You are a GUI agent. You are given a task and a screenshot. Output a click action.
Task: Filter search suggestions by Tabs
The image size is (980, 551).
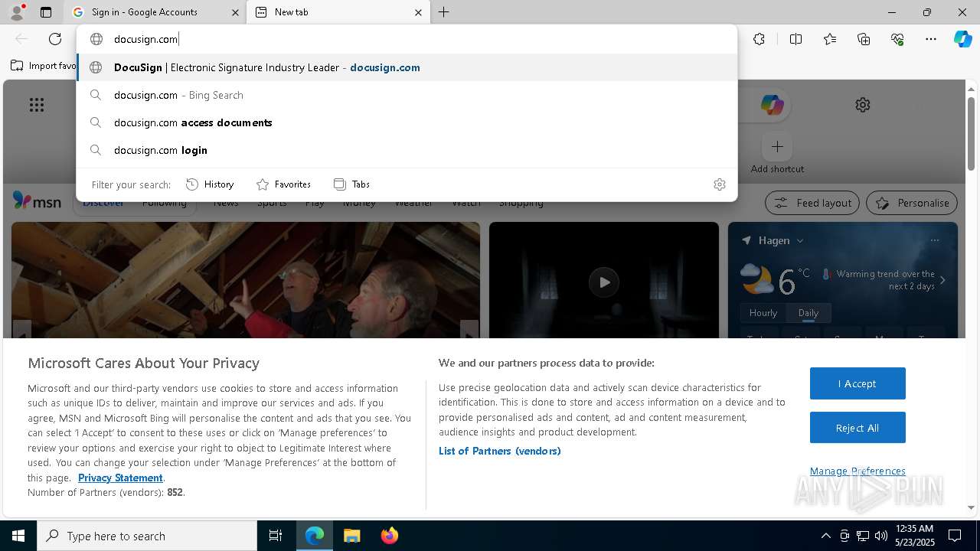coord(352,184)
